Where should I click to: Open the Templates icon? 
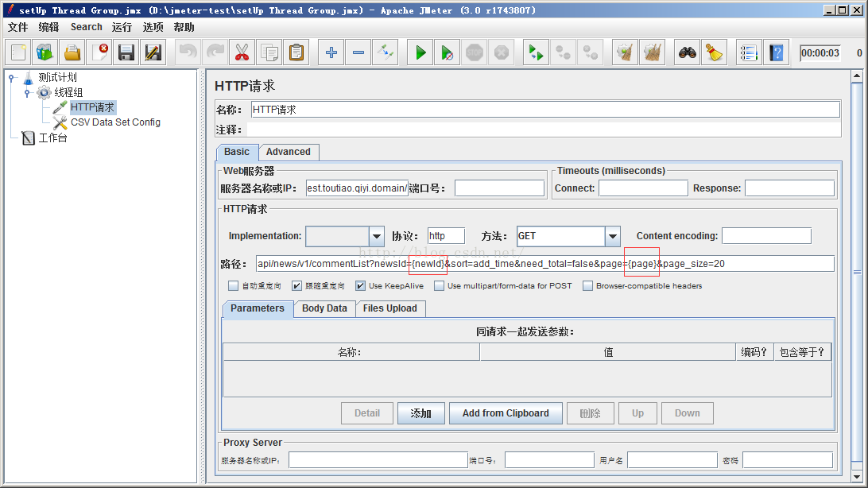pyautogui.click(x=45, y=53)
